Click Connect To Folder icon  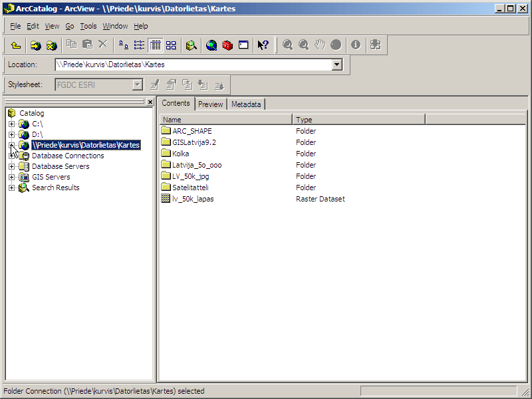36,45
